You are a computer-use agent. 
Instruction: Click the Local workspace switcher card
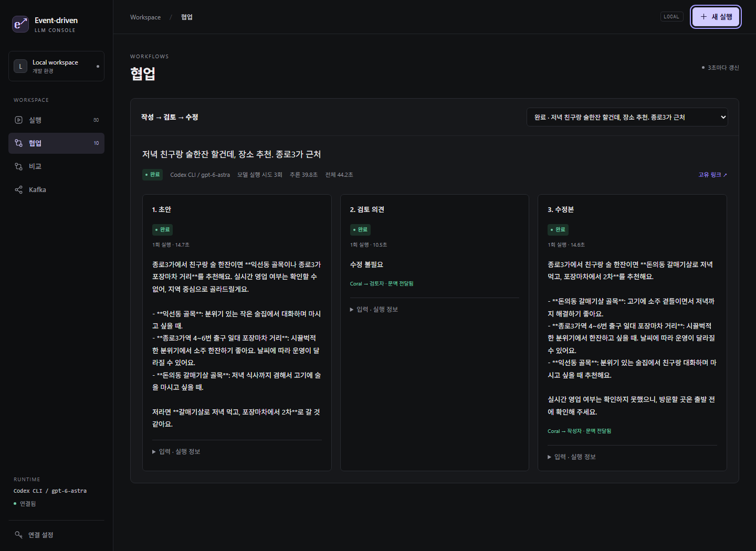[56, 66]
